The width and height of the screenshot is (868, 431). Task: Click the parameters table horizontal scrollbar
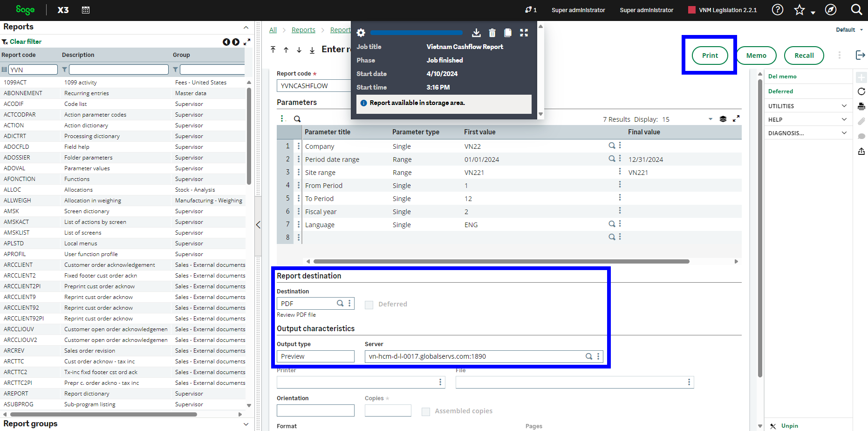[x=501, y=262]
